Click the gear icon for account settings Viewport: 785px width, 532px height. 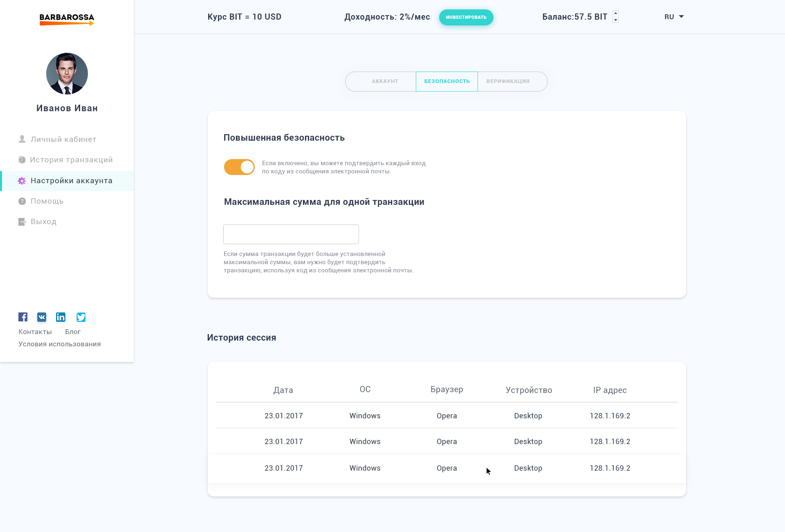[x=22, y=181]
